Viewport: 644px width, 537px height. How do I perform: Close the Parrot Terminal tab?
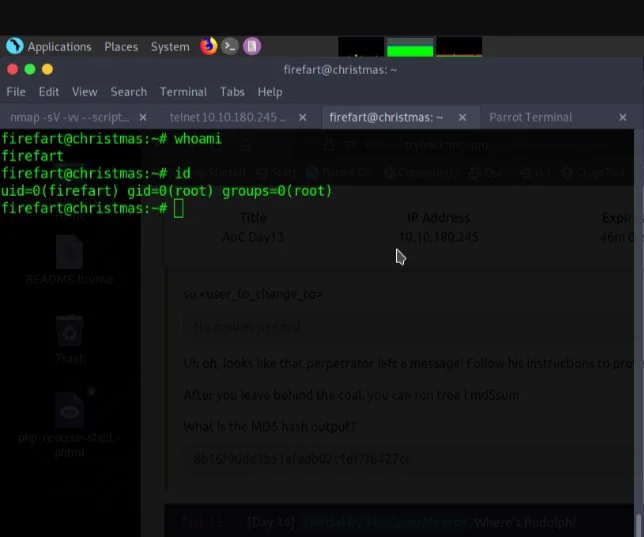pyautogui.click(x=623, y=118)
